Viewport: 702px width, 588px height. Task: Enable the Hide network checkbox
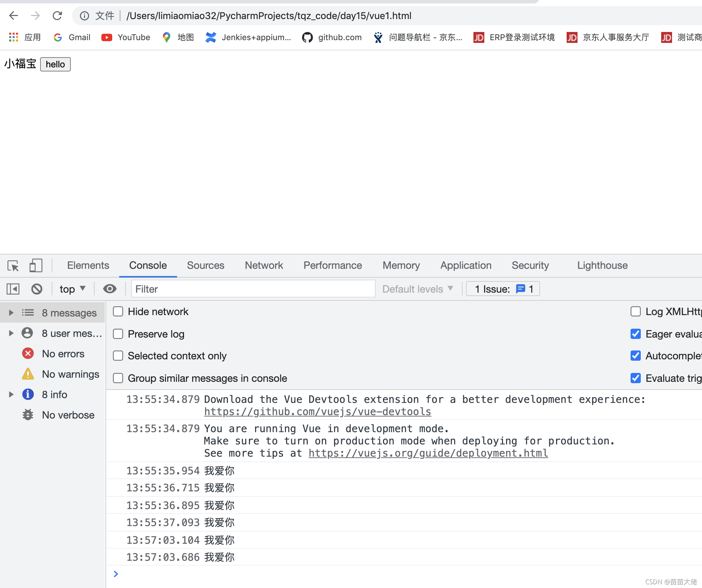(118, 312)
